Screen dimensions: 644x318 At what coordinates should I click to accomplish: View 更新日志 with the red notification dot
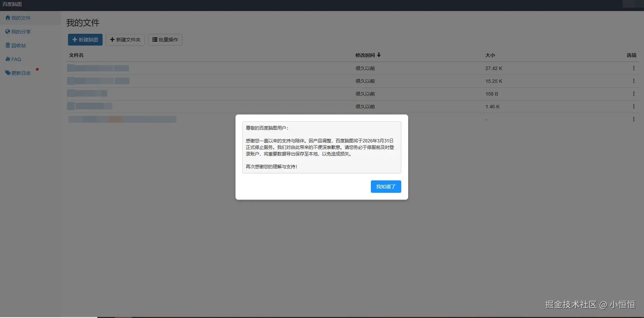click(x=21, y=73)
